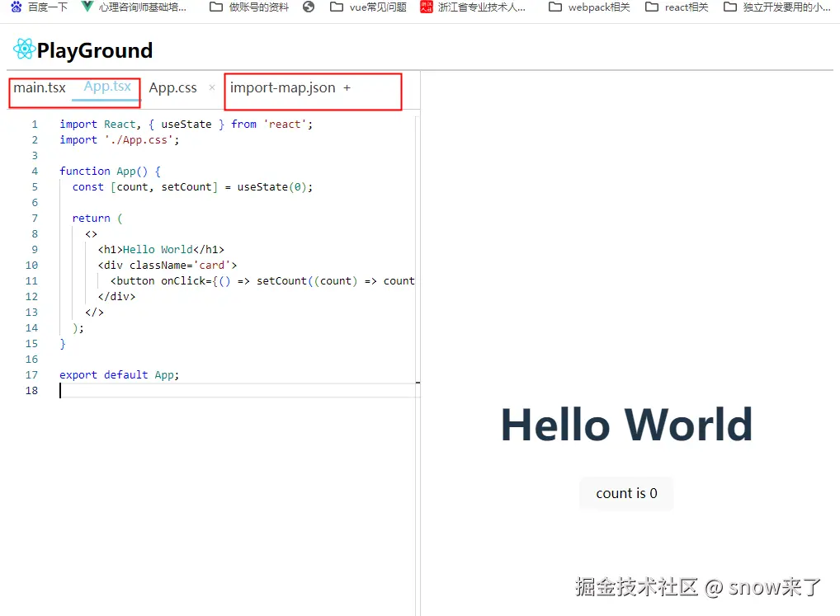This screenshot has width=840, height=616.
Task: Click the Hello World heading in preview
Action: [x=627, y=425]
